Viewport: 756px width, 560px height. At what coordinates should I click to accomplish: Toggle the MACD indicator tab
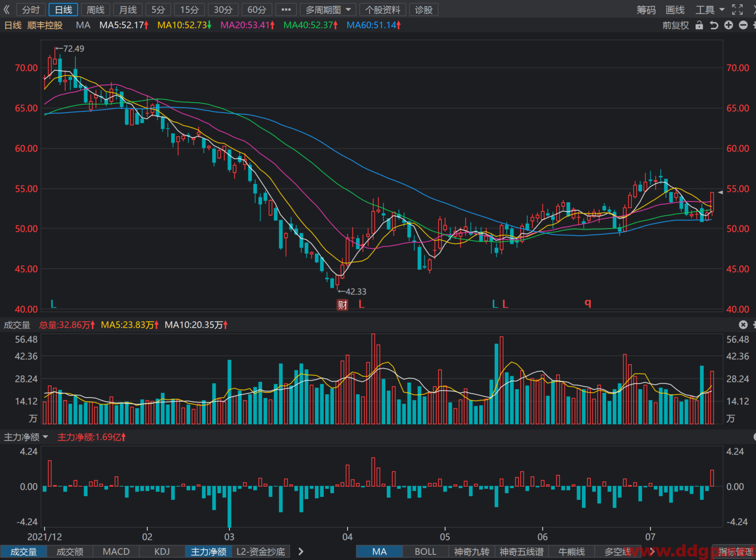tap(116, 552)
